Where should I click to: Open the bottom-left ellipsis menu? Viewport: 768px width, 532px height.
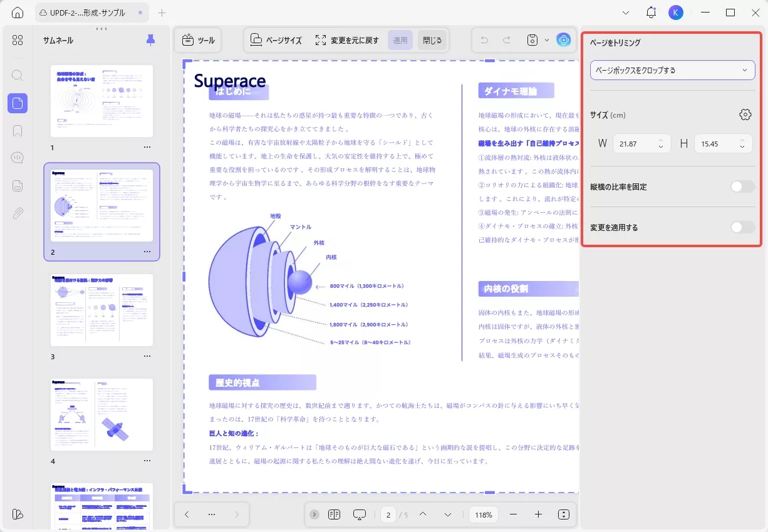pos(212,514)
